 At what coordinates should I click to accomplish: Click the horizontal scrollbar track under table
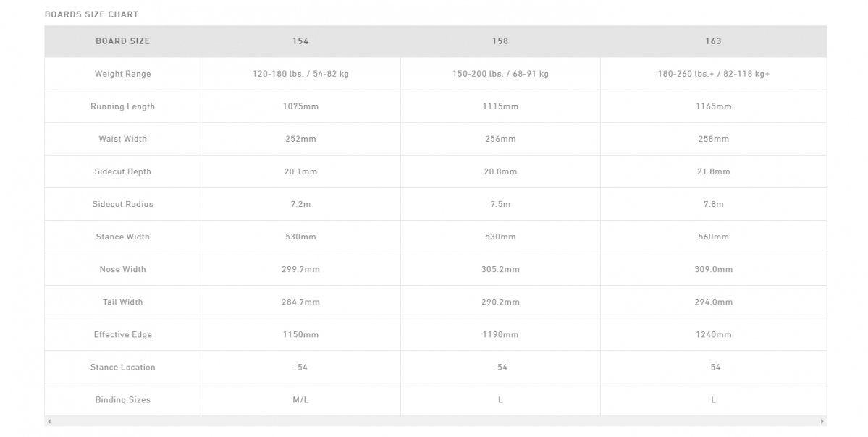pos(434,421)
